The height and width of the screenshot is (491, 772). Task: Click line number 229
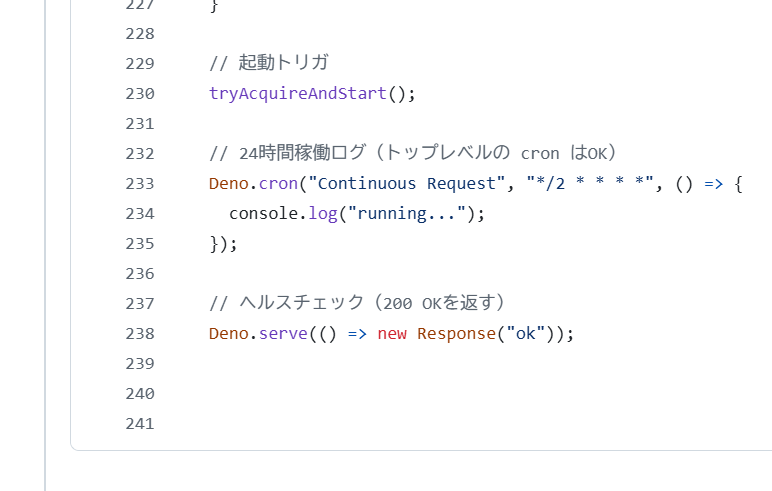pos(140,64)
